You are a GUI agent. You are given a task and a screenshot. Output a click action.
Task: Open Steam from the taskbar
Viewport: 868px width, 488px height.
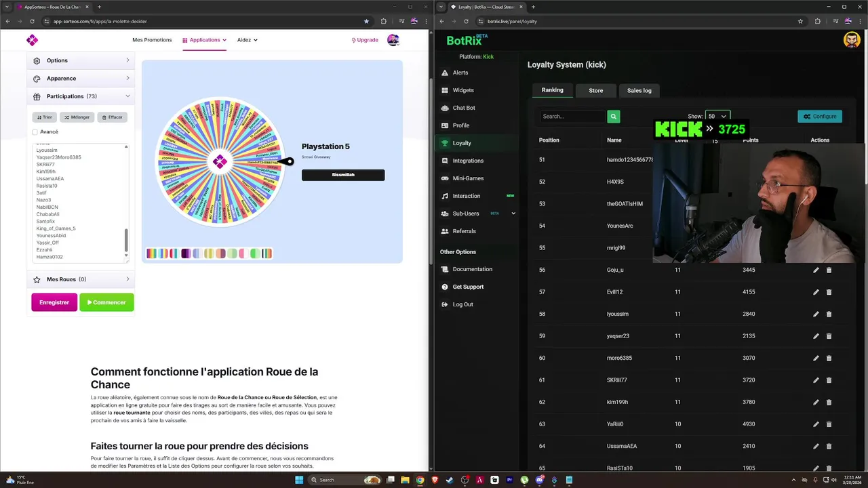[x=450, y=480]
